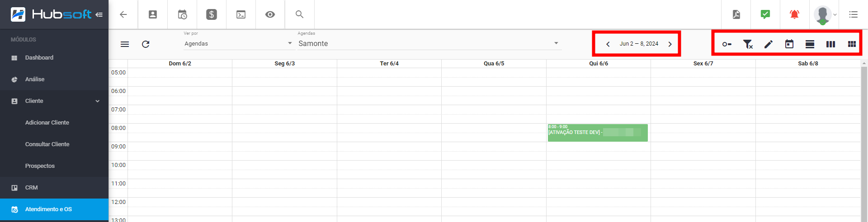Click the PDF document icon
The height and width of the screenshot is (222, 868).
[736, 14]
